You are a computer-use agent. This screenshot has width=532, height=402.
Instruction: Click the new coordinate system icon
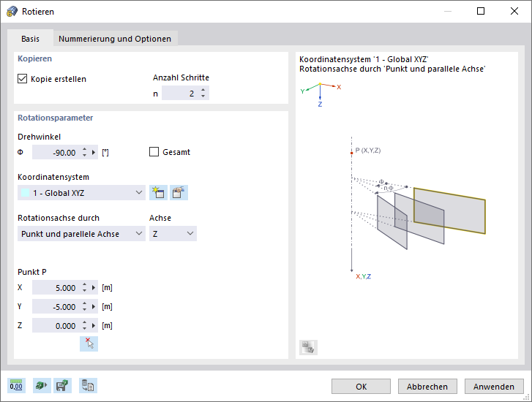point(157,193)
